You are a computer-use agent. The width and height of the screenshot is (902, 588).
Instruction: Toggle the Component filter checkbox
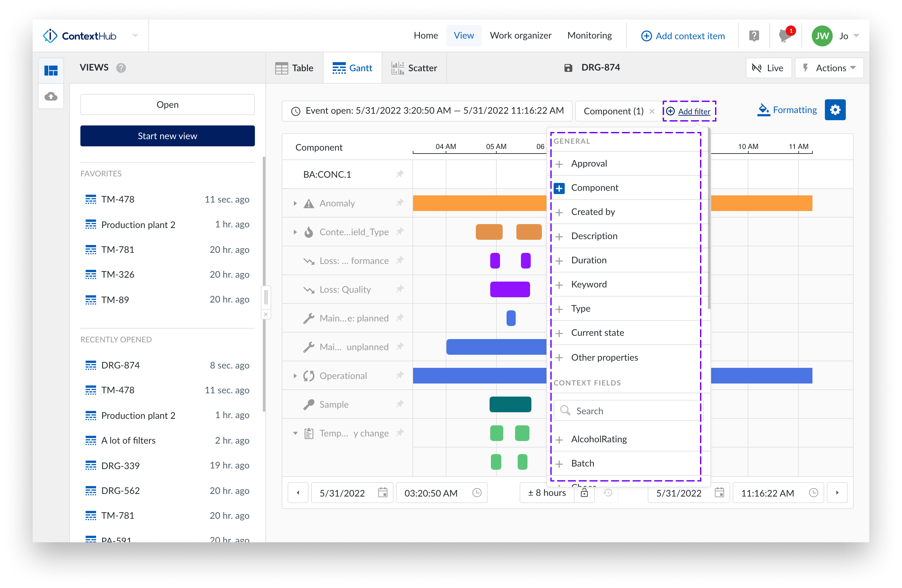(x=559, y=188)
